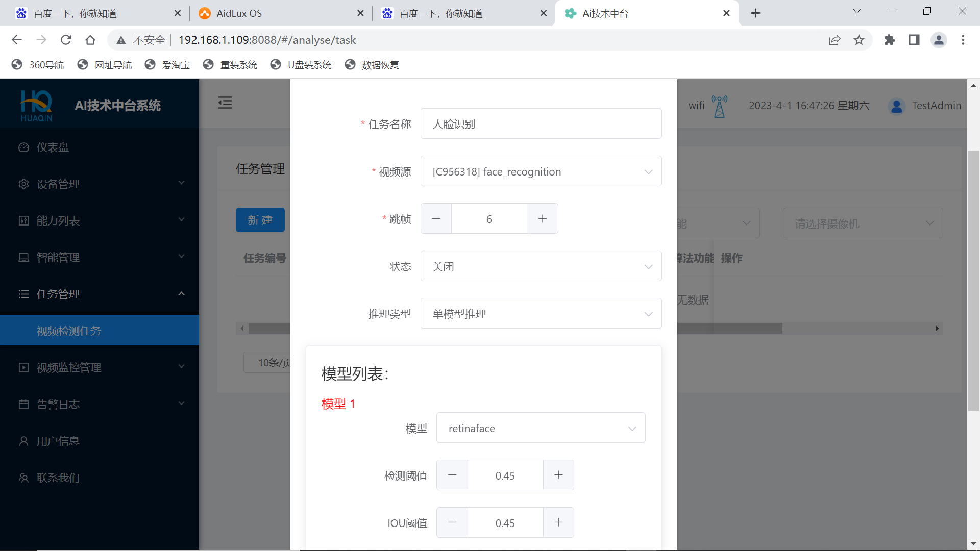980x551 pixels.
Task: Collapse the 任务管理 sidebar menu
Action: tap(100, 294)
